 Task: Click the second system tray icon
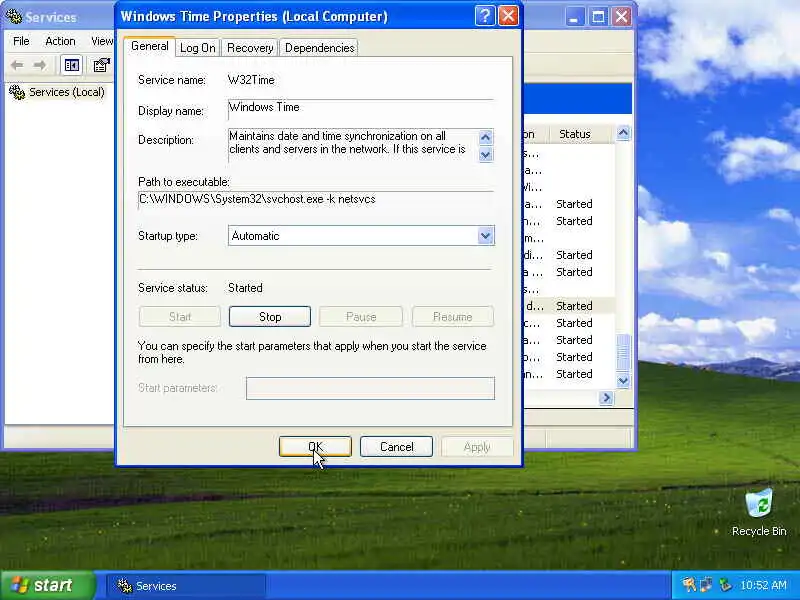707,585
